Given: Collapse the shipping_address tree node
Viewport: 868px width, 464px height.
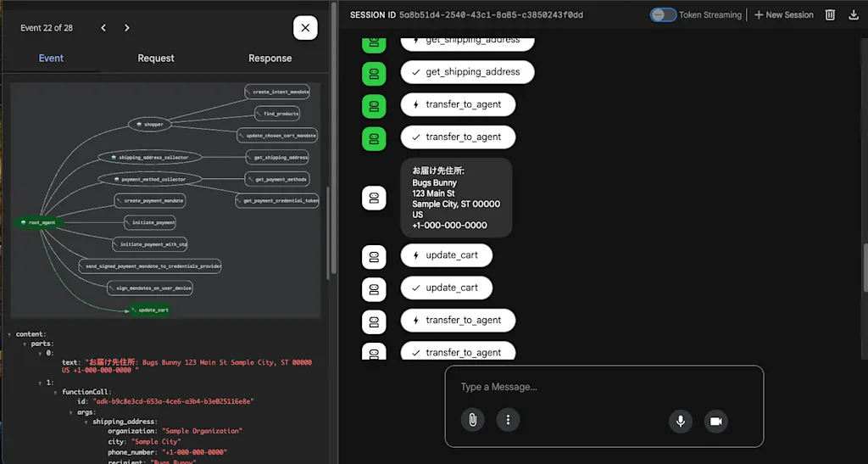Looking at the screenshot, I should click(86, 422).
